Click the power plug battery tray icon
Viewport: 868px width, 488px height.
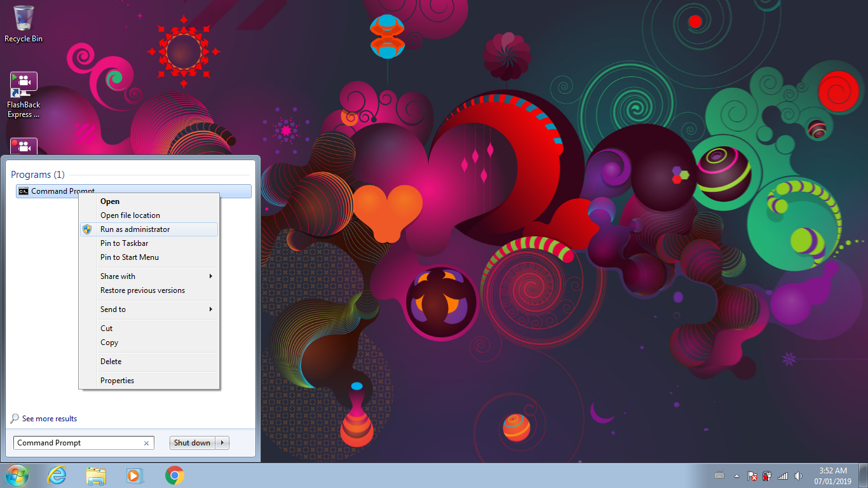[768, 475]
